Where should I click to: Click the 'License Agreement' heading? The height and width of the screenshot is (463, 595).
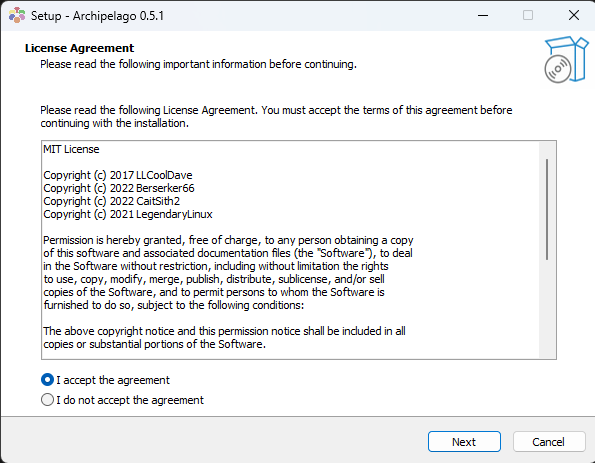[x=79, y=48]
